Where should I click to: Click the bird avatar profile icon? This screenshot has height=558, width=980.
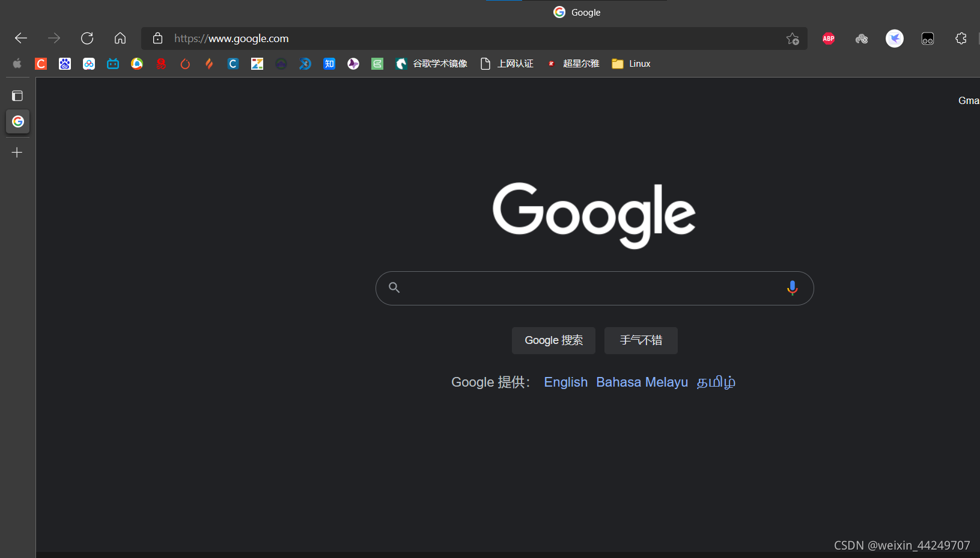pos(895,38)
